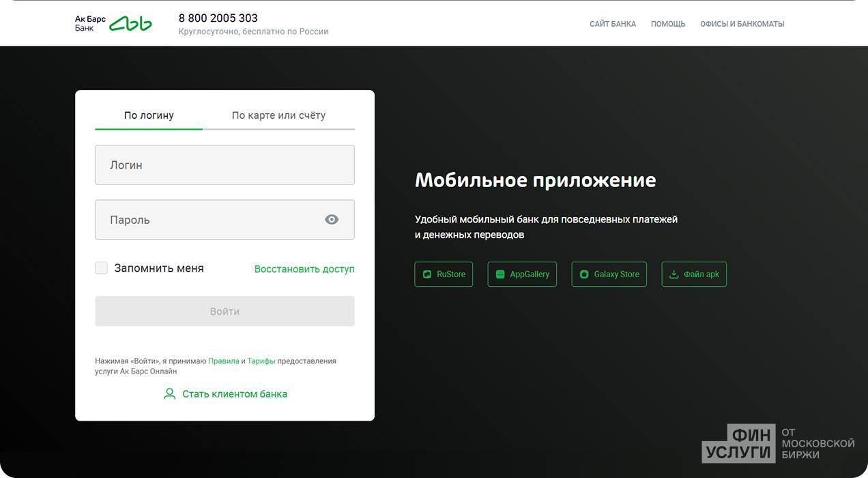Viewport: 868px width, 478px height.
Task: Click the person icon beside 'Стать клиентом банка'
Action: 170,394
